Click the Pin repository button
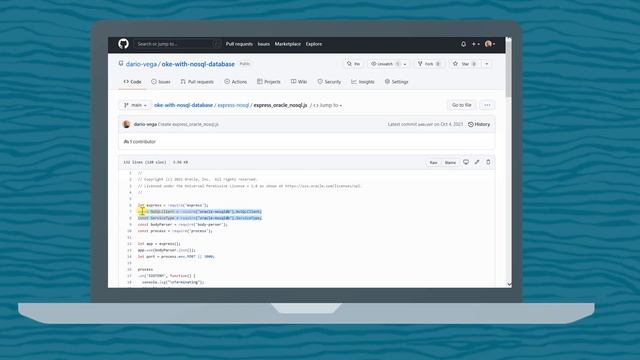 click(x=353, y=64)
